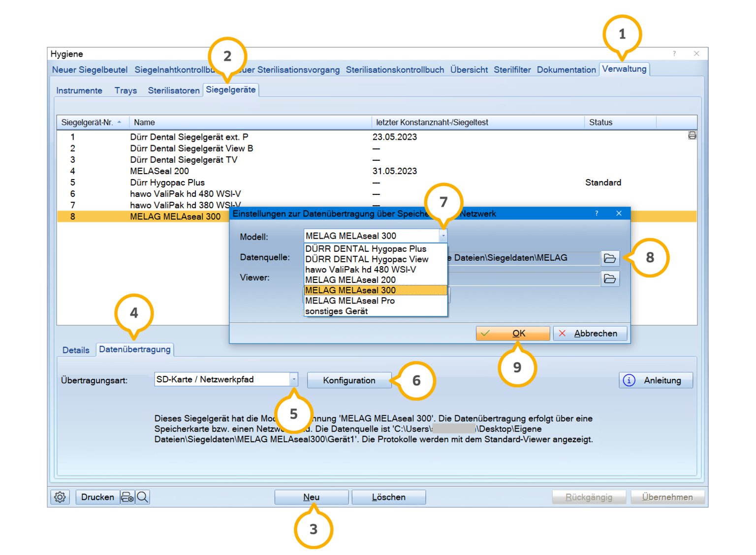Image resolution: width=756 pixels, height=555 pixels.
Task: Select the MELASeal 200 row in the list
Action: (x=159, y=171)
